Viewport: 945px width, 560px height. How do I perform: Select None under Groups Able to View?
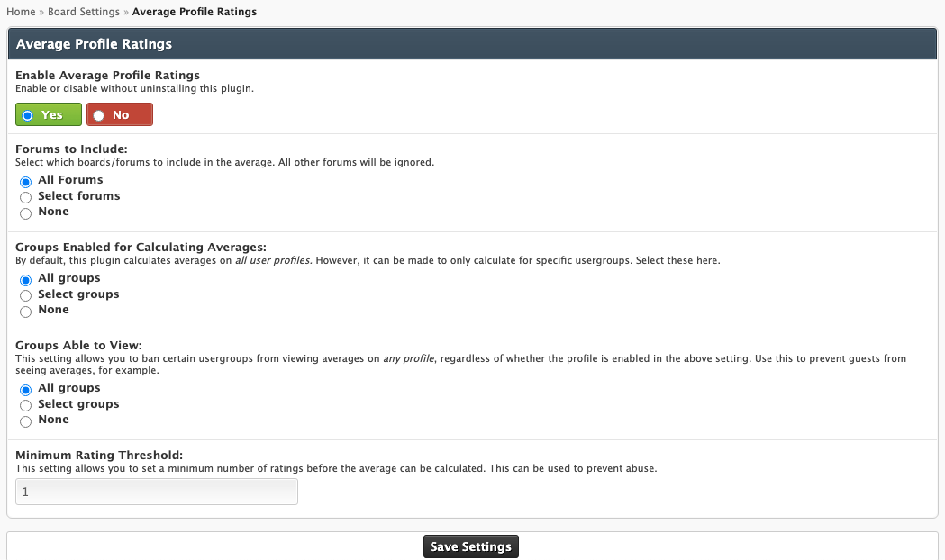(26, 421)
